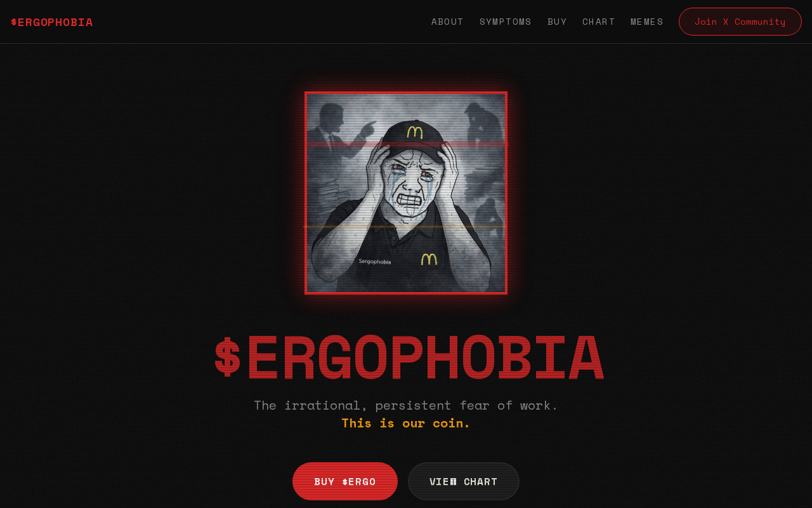
Task: Click the Sergophobia name tag on the shirt
Action: [x=375, y=261]
